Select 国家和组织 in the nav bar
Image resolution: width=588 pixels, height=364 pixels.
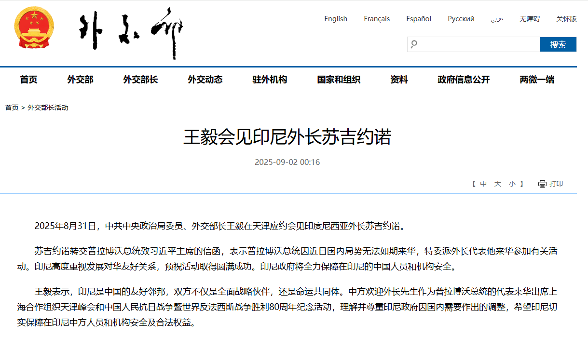click(339, 80)
